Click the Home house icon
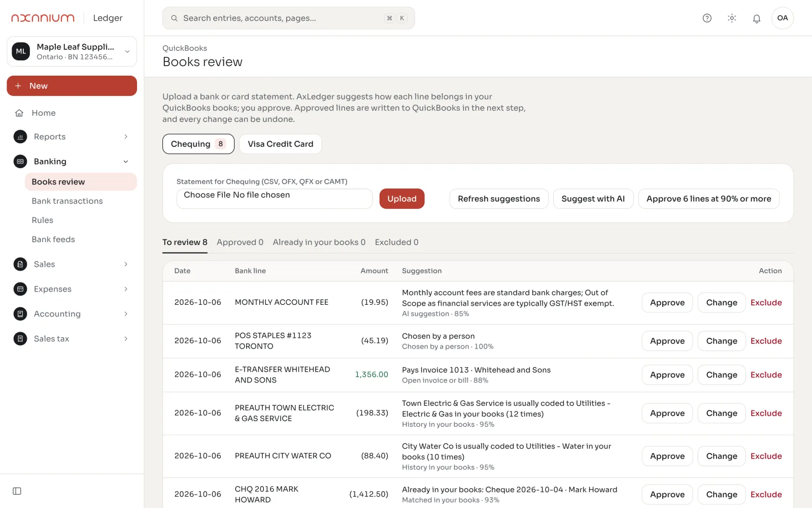The height and width of the screenshot is (508, 812). tap(19, 113)
